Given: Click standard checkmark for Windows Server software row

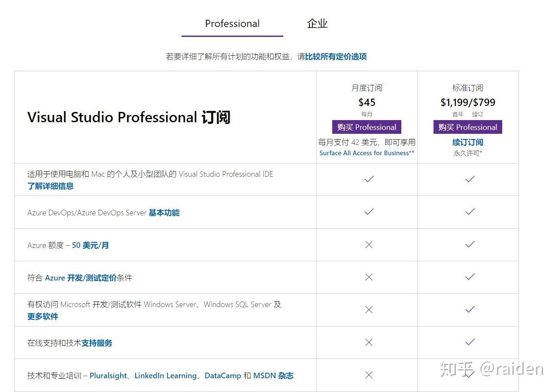Looking at the screenshot, I should pyautogui.click(x=470, y=310).
